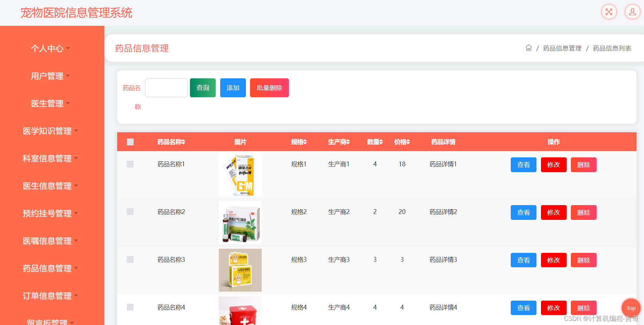Open 药品信息列表 breadcrumb link
This screenshot has height=325, width=644.
[x=612, y=48]
